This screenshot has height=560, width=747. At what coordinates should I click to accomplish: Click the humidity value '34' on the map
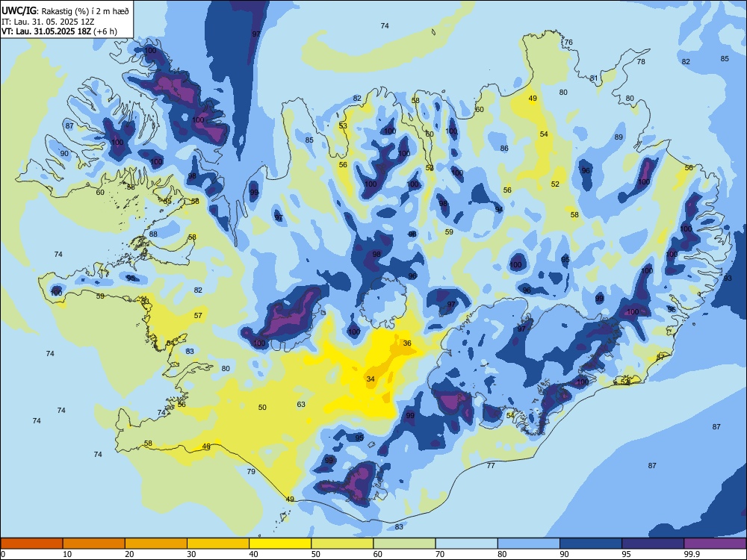371,379
